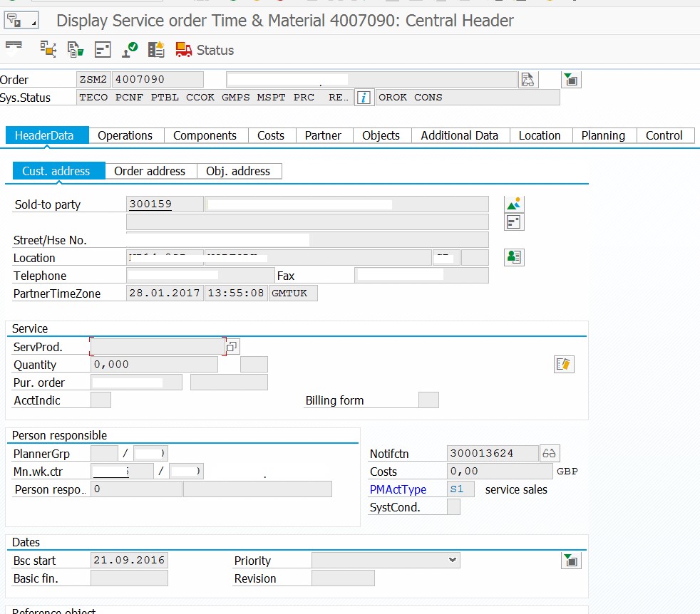Click the PMActType label link
Image resolution: width=700 pixels, height=614 pixels.
[x=398, y=489]
